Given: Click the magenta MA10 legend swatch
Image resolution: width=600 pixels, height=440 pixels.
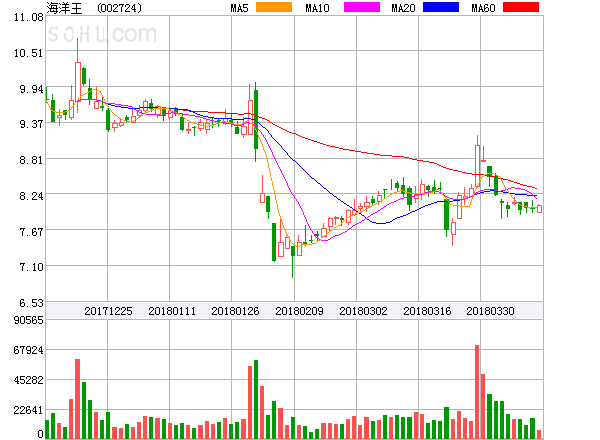Looking at the screenshot, I should (x=362, y=7).
